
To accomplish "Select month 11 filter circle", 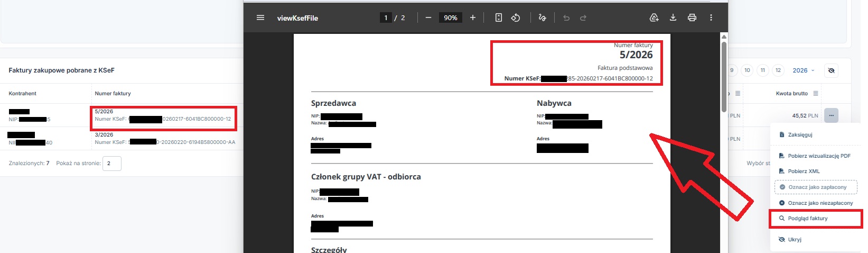I will (x=762, y=70).
